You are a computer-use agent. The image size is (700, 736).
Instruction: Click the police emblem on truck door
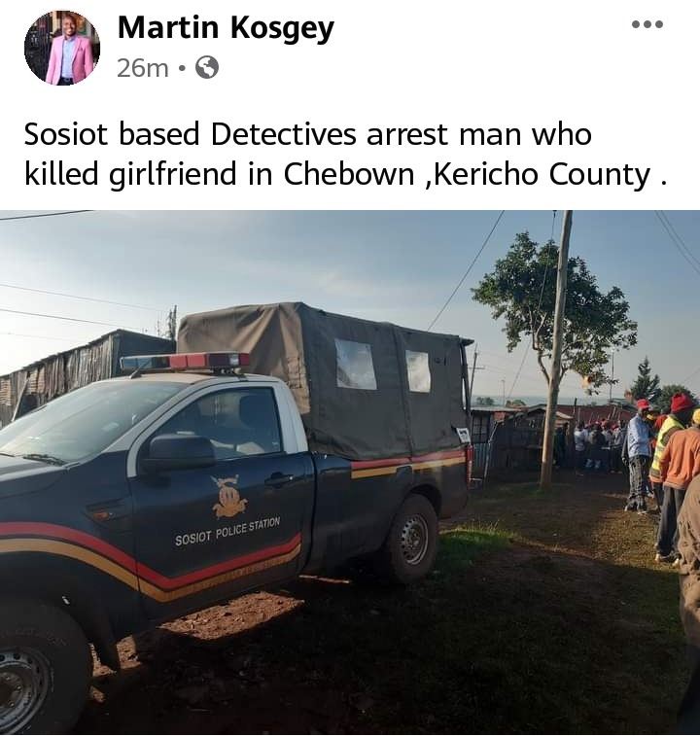[229, 496]
